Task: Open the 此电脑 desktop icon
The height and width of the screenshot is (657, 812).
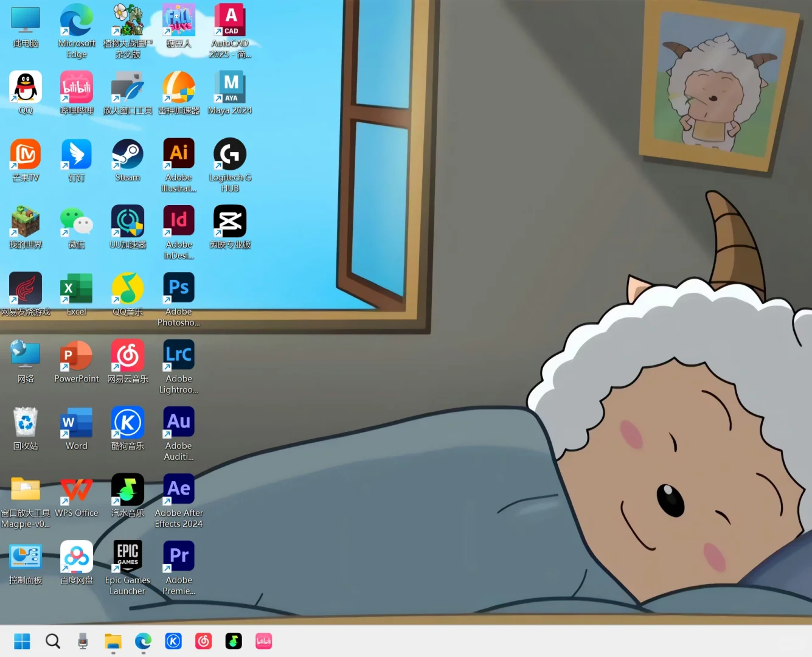Action: [x=26, y=27]
